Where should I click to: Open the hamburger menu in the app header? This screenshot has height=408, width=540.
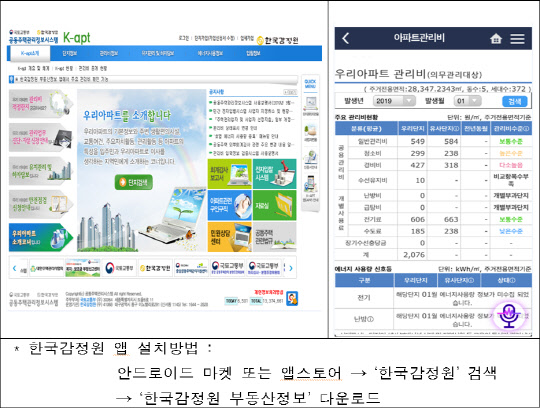517,39
